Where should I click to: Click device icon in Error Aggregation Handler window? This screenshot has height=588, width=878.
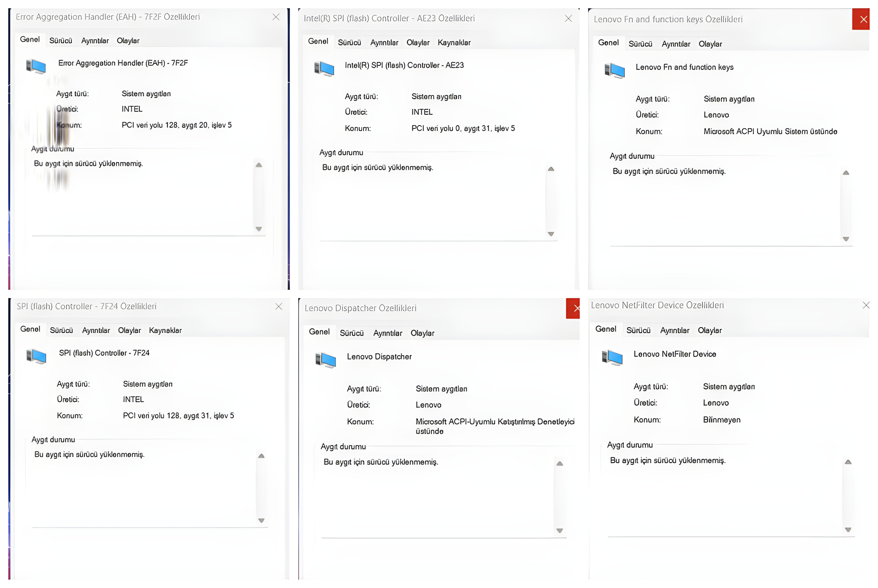36,66
